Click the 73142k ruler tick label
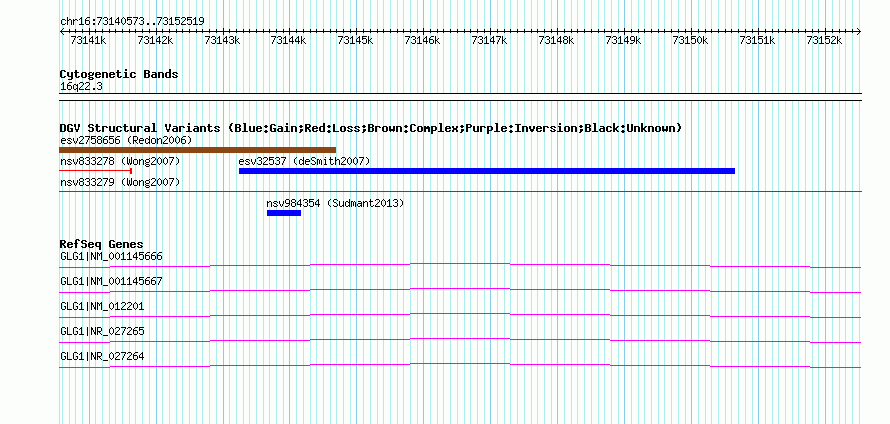This screenshot has width=890, height=424. pyautogui.click(x=154, y=40)
